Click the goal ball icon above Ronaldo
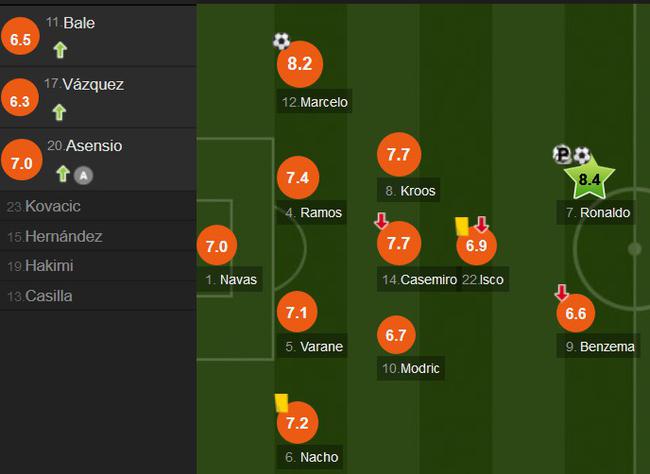 coord(582,156)
